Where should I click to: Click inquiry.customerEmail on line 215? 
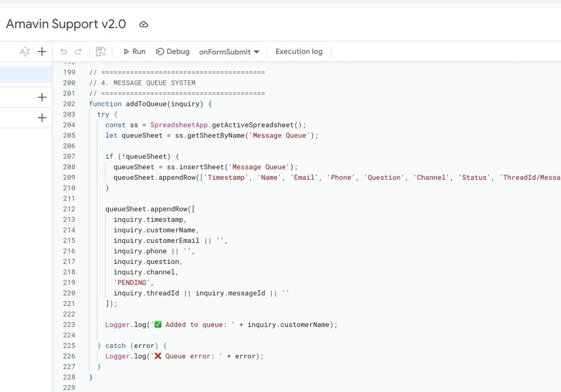pyautogui.click(x=156, y=241)
